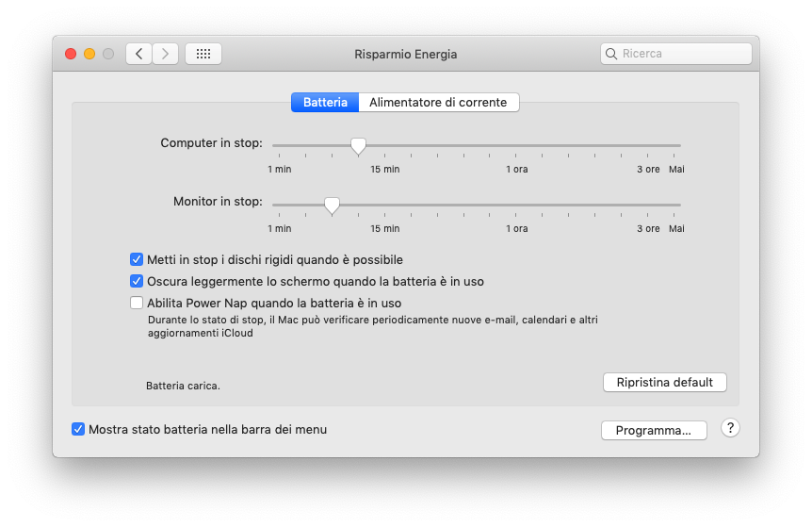Open the Programma... scheduling dialog
This screenshot has height=527, width=812.
[654, 430]
